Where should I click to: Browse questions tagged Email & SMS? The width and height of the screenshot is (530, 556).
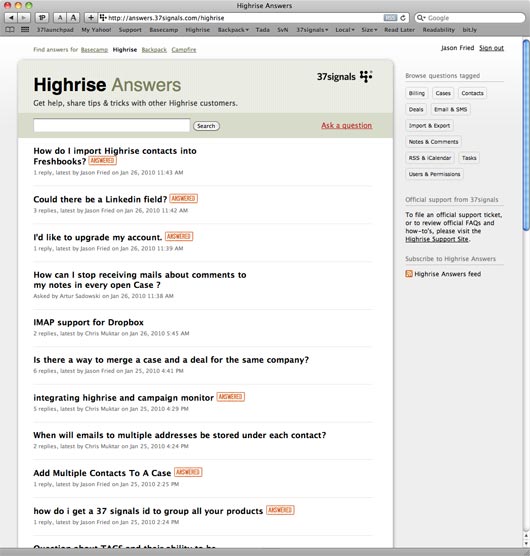tap(450, 110)
